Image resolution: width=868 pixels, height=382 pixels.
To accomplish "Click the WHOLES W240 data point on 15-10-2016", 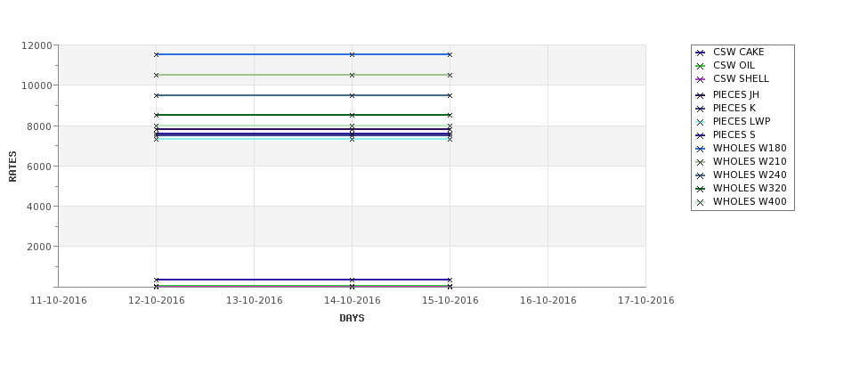I will [x=450, y=95].
